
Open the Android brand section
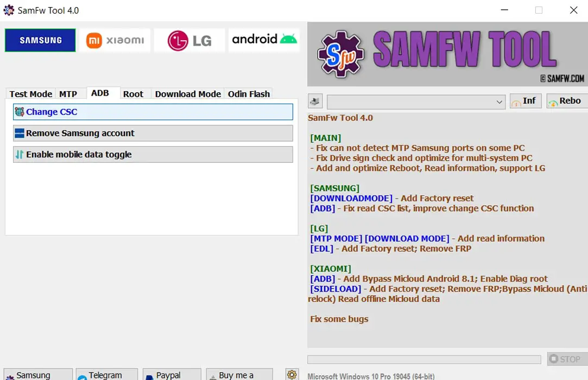(264, 40)
